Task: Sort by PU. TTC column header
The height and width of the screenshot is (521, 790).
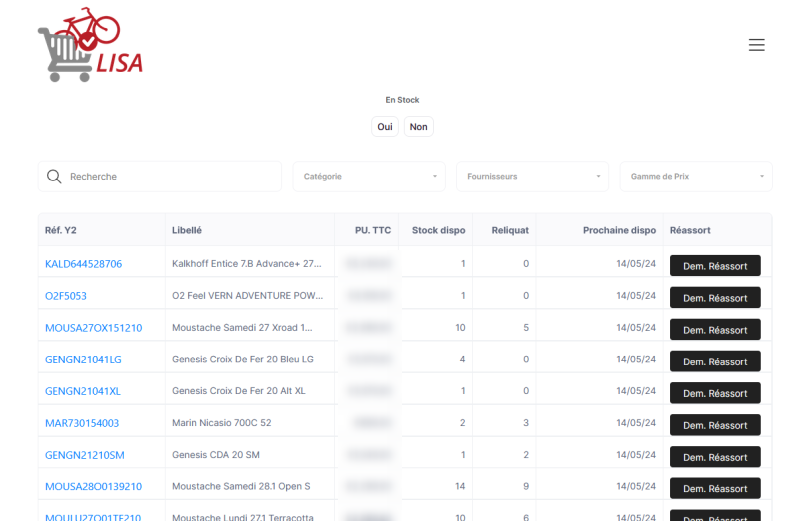Action: pyautogui.click(x=373, y=230)
